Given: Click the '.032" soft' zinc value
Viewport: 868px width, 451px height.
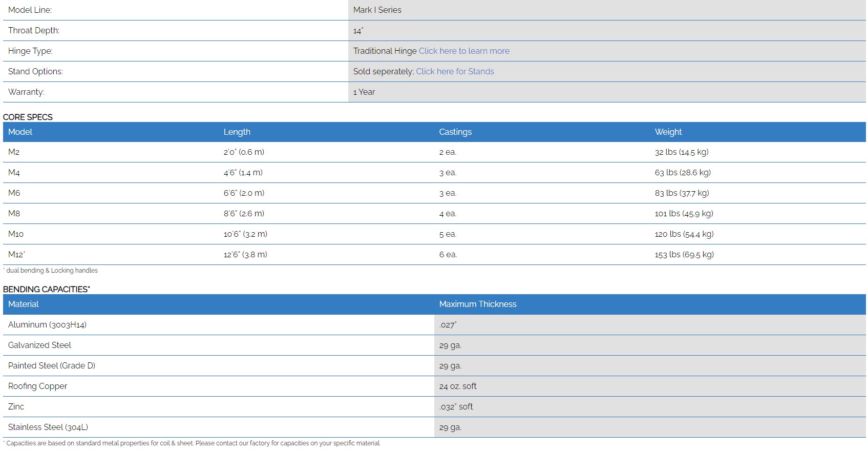Looking at the screenshot, I should (x=456, y=406).
